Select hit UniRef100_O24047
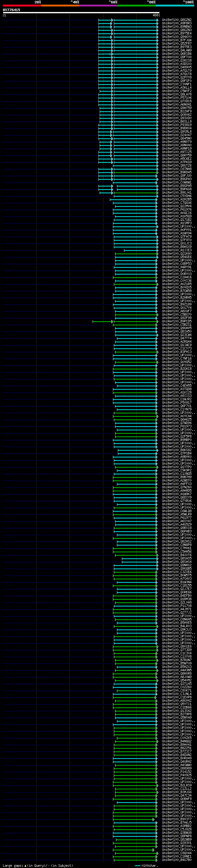This screenshot has width=197, height=868. [177, 135]
